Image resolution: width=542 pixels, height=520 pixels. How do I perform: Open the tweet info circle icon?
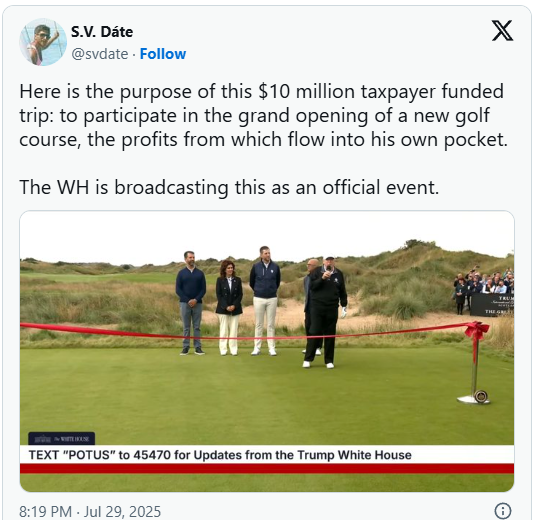click(503, 511)
